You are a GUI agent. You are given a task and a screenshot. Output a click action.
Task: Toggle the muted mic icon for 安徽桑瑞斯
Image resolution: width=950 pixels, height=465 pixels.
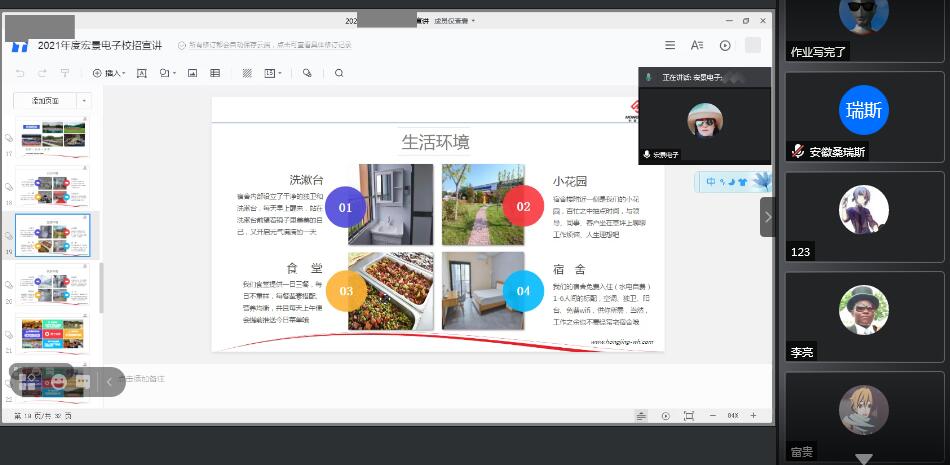pyautogui.click(x=798, y=152)
